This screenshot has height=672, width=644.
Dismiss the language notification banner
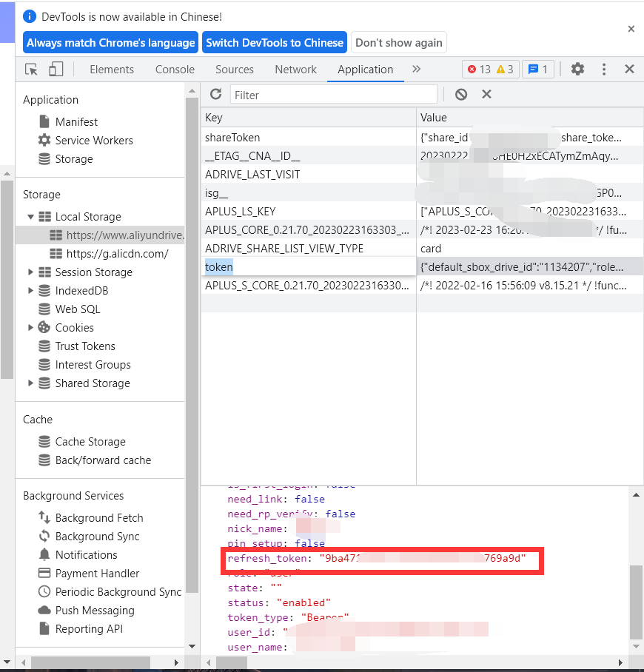(x=631, y=29)
